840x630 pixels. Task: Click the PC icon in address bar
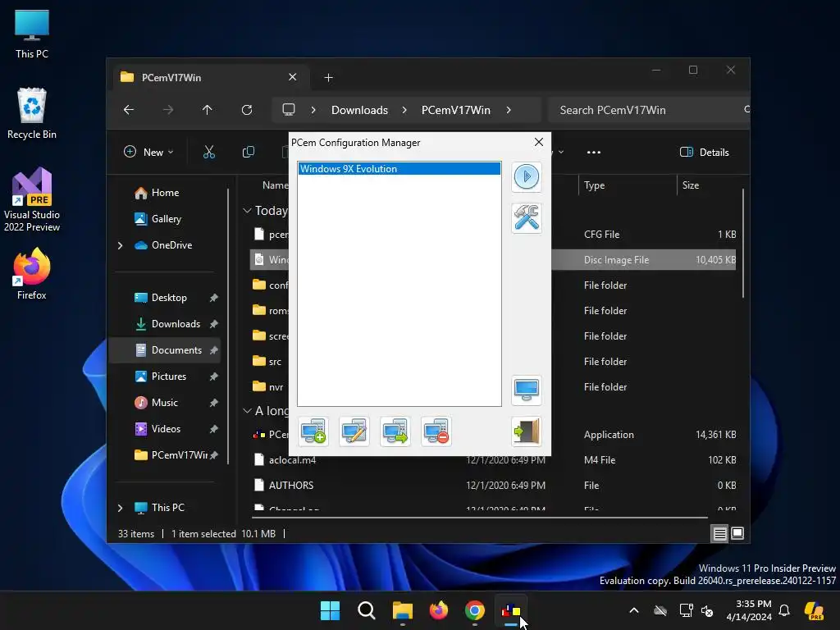click(x=289, y=110)
